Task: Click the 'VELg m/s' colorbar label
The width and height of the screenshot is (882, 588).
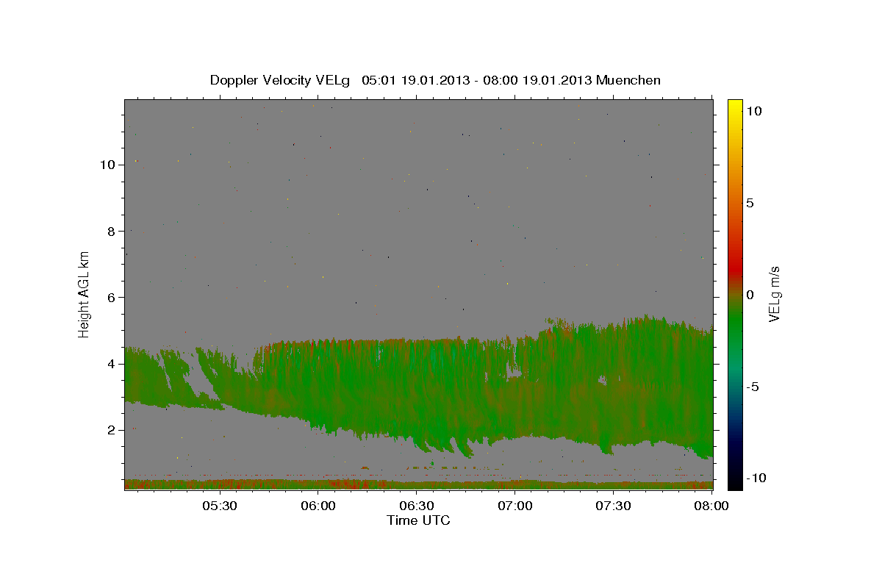Action: coord(774,294)
